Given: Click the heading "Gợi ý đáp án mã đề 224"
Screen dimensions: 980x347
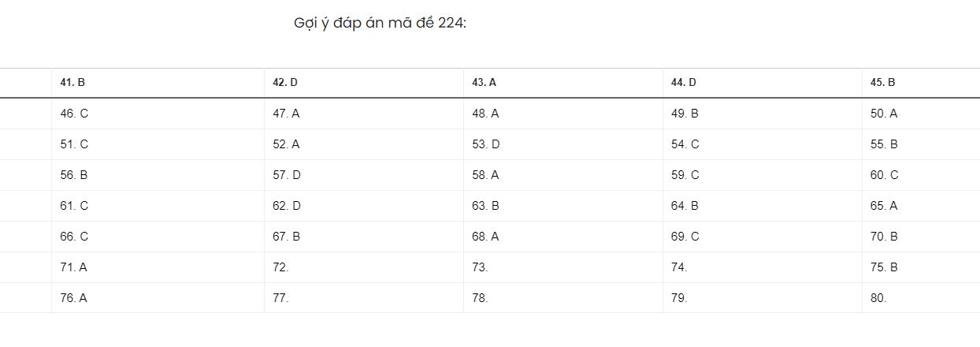Looking at the screenshot, I should pos(380,23).
